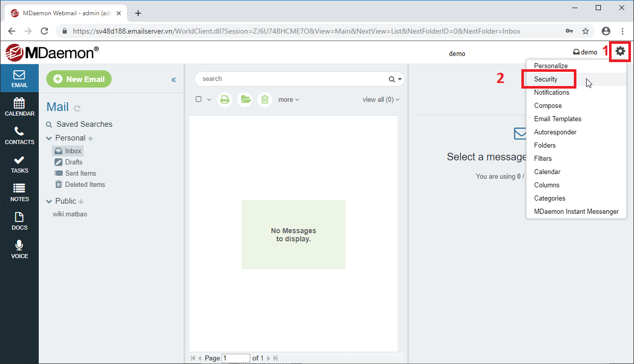The image size is (634, 364).
Task: Open the view all (0) dropdown
Action: pos(381,100)
